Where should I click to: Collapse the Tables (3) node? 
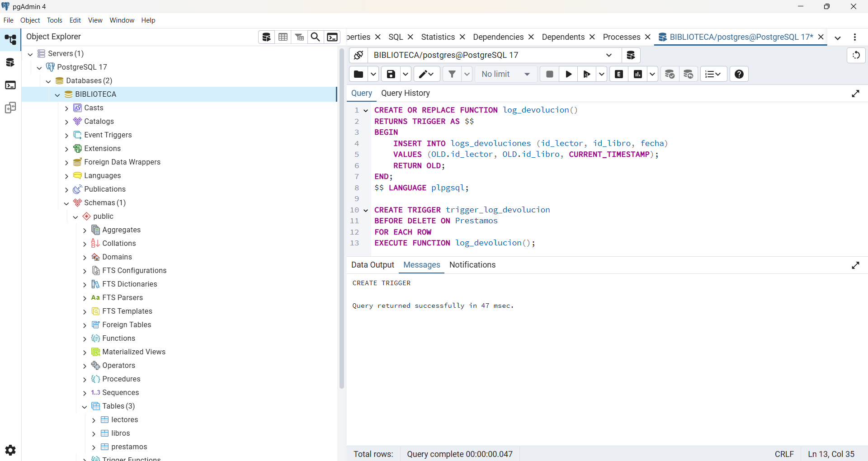point(85,406)
